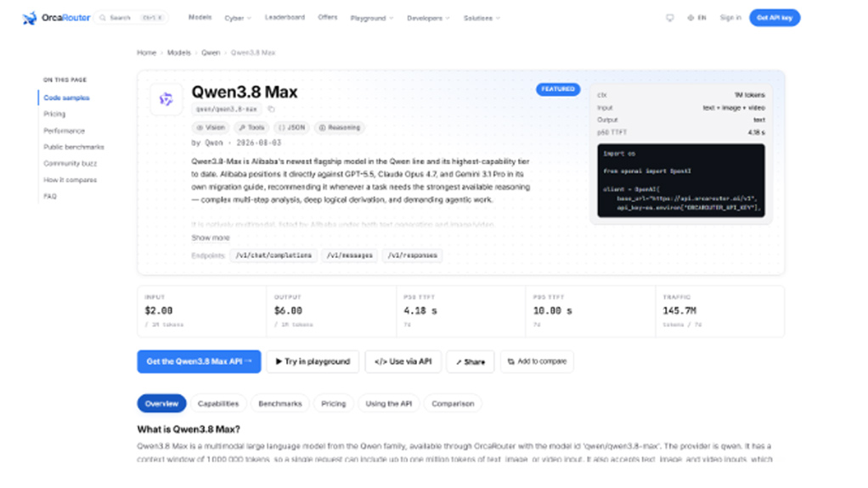Click the /v1/chat/completions endpoint chip
Image resolution: width=868 pixels, height=488 pixels.
click(x=273, y=255)
